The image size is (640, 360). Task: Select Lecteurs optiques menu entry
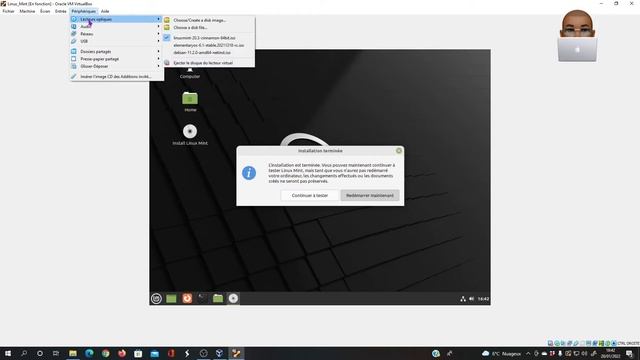[116, 19]
